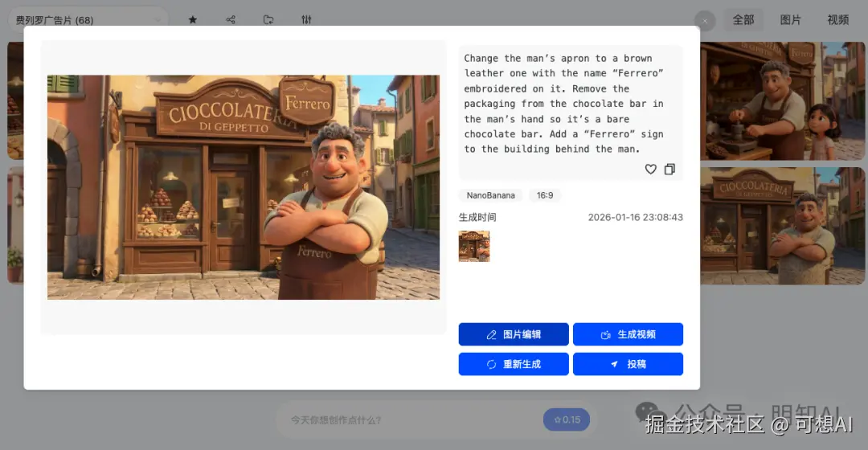Click the 今天你想创作点什么 prompt input field
868x450 pixels.
click(x=410, y=420)
